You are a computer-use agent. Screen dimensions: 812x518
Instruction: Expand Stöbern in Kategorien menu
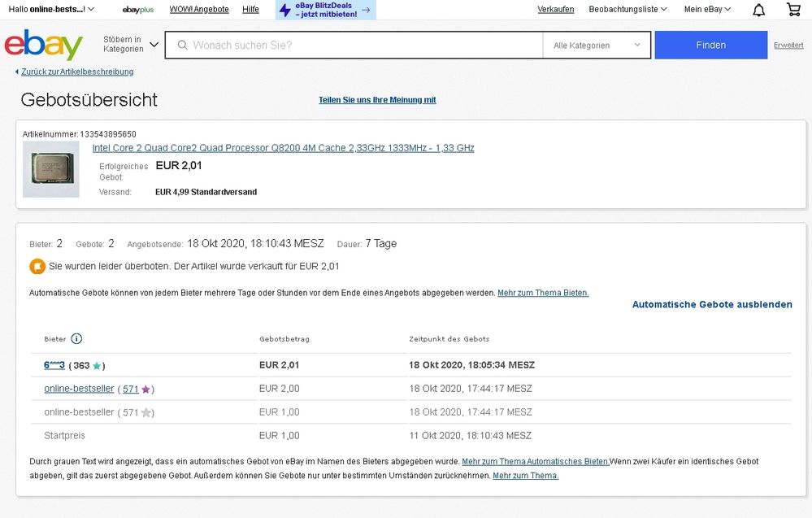pos(130,45)
